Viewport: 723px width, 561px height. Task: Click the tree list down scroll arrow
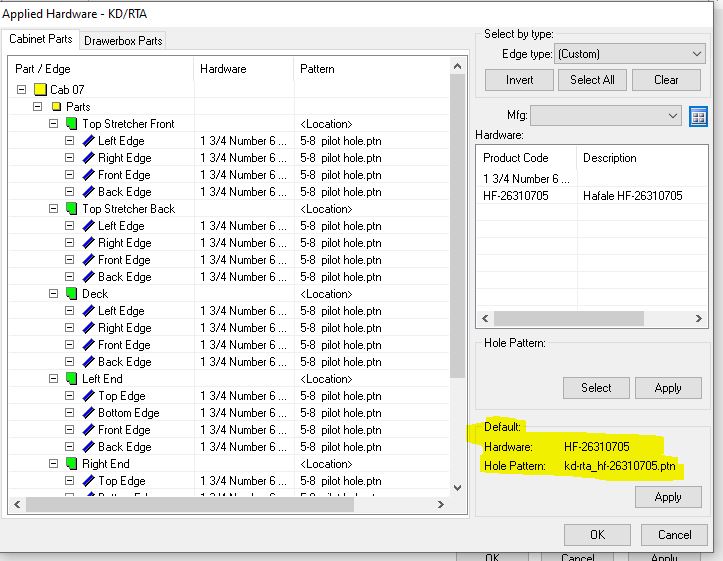click(x=457, y=488)
